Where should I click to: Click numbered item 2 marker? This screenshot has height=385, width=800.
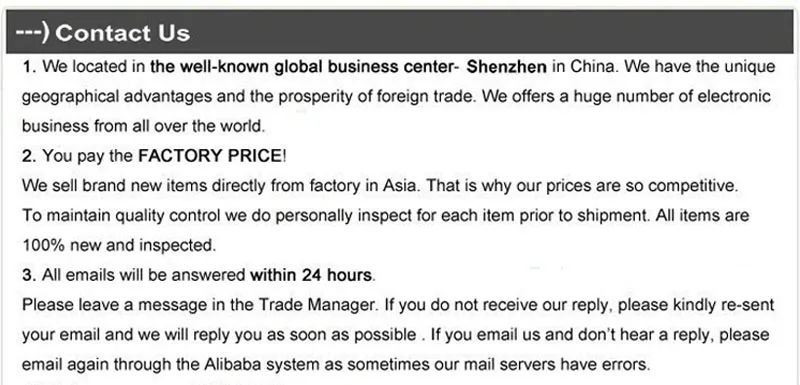[x=29, y=156]
